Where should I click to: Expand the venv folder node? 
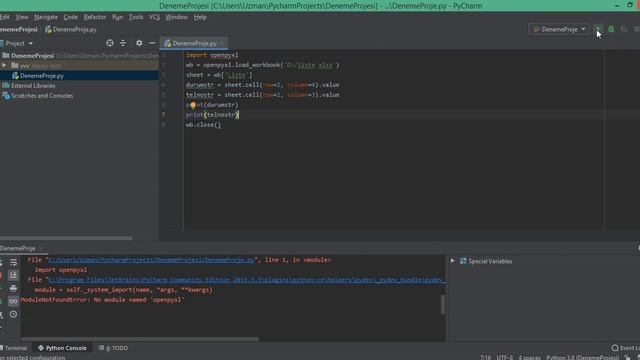pos(4,65)
